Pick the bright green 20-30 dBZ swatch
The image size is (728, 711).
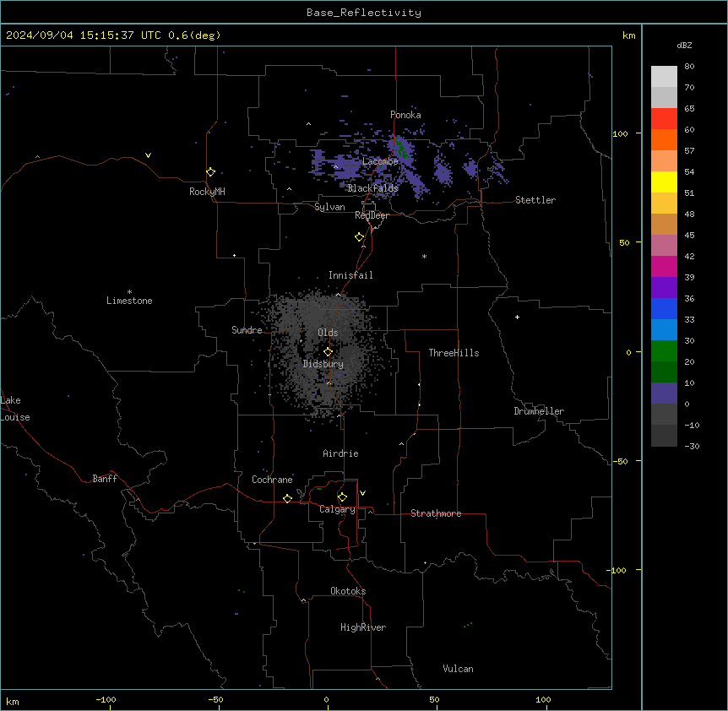pos(664,351)
